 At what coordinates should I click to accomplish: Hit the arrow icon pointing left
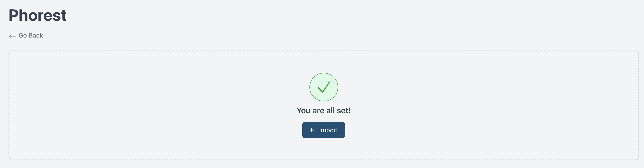[x=13, y=36]
